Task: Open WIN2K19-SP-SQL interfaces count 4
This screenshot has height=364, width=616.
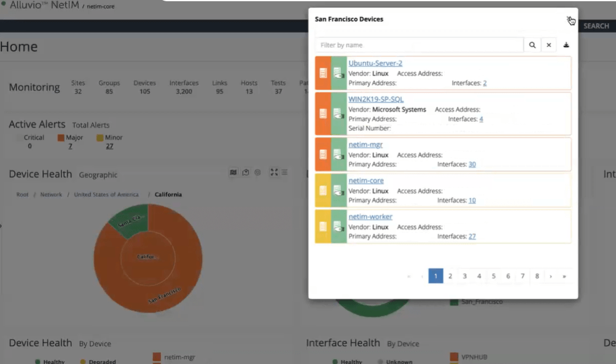Action: tap(481, 118)
